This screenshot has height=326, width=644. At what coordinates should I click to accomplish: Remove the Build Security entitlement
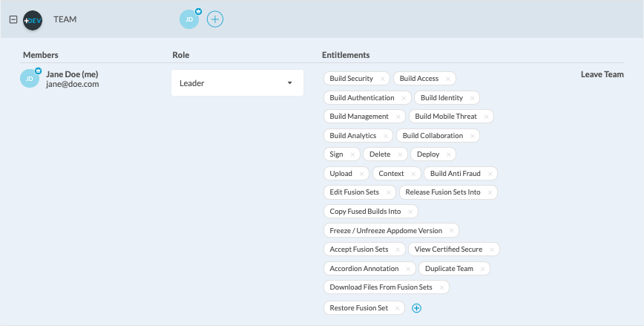(x=383, y=79)
